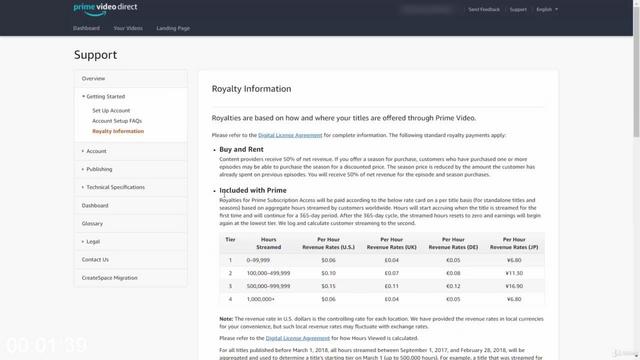
Task: Expand the Account sidebar section
Action: point(131,151)
